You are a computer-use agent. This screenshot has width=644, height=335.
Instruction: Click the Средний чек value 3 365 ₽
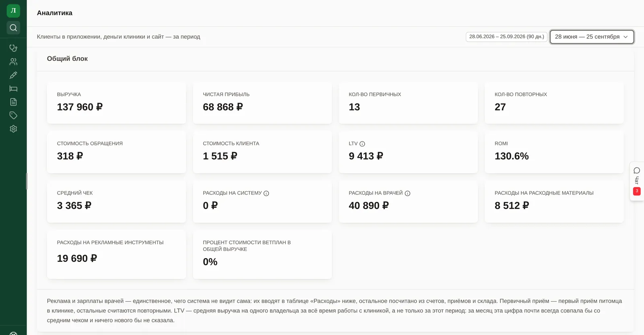tap(74, 206)
